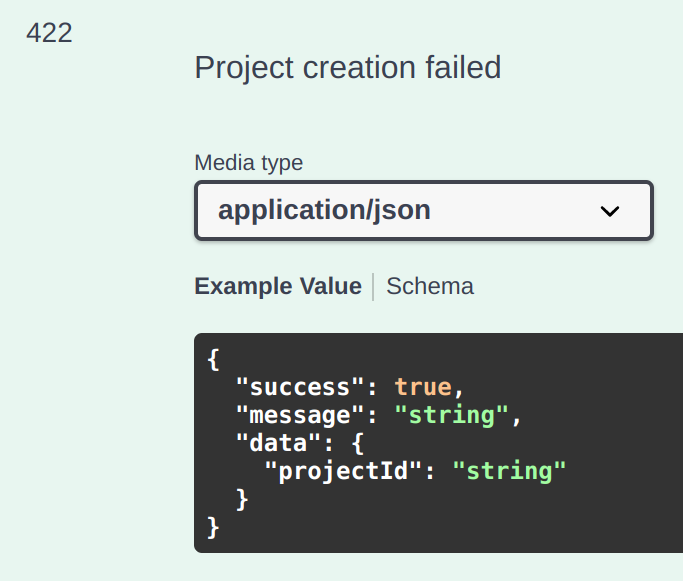Screen dimensions: 683x581
Task: Switch to the Schema tab
Action: [429, 286]
